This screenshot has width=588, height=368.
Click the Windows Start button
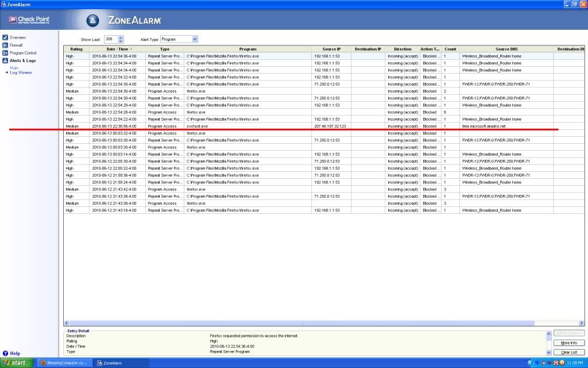(x=17, y=363)
